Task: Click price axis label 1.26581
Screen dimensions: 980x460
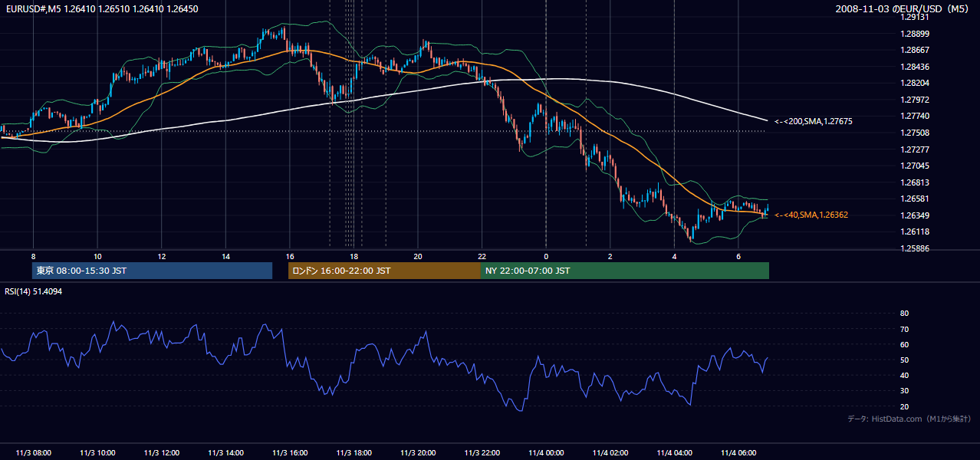Action: (x=914, y=199)
